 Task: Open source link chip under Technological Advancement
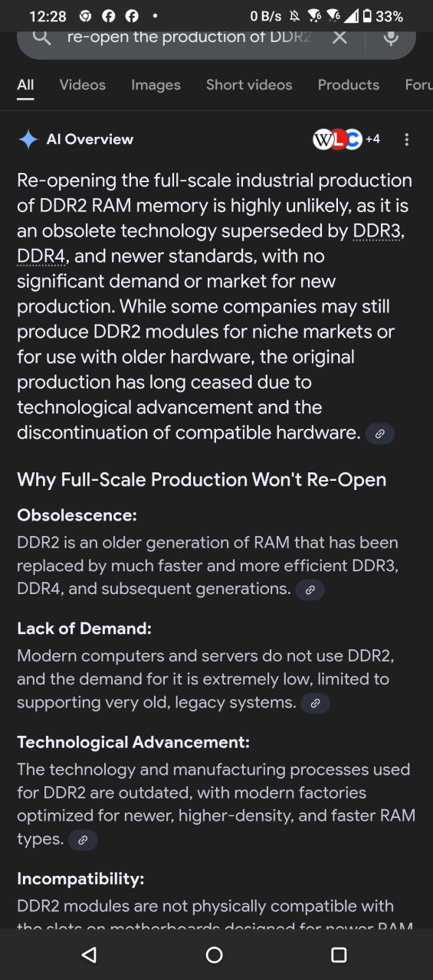[x=83, y=840]
